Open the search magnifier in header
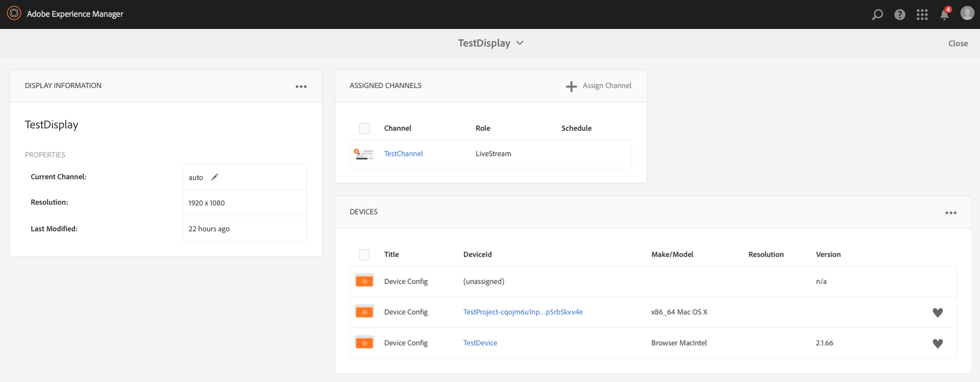980x382 pixels. [877, 14]
